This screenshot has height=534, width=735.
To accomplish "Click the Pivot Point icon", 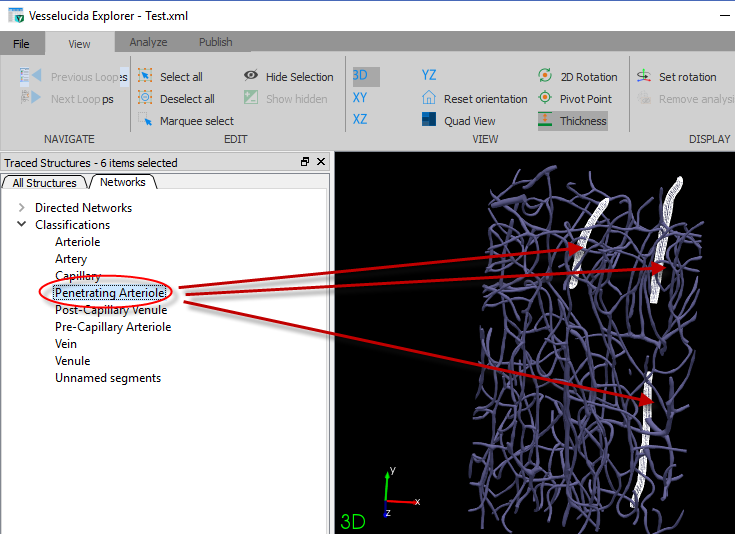I will [545, 98].
